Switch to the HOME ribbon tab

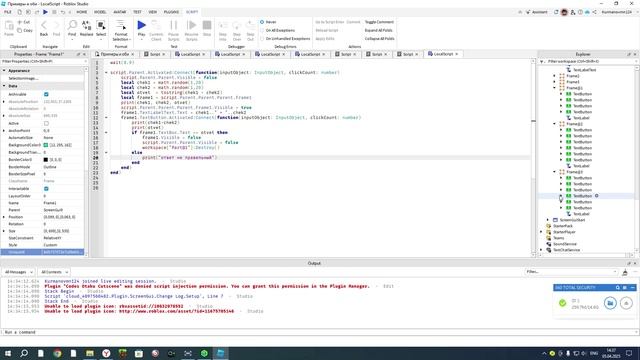(82, 12)
